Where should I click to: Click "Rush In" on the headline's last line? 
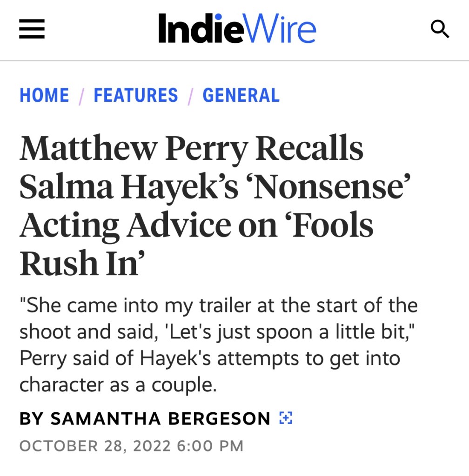(x=80, y=263)
